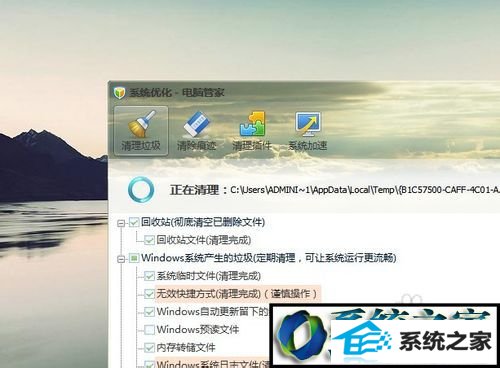
Task: Toggle the 回收站 parent checkbox
Action: coord(134,222)
